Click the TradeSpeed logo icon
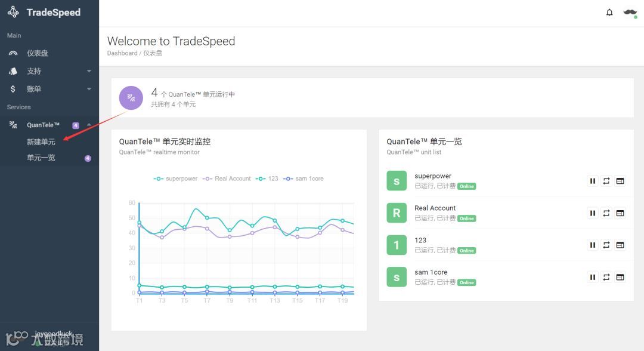644x351 pixels. [x=13, y=12]
